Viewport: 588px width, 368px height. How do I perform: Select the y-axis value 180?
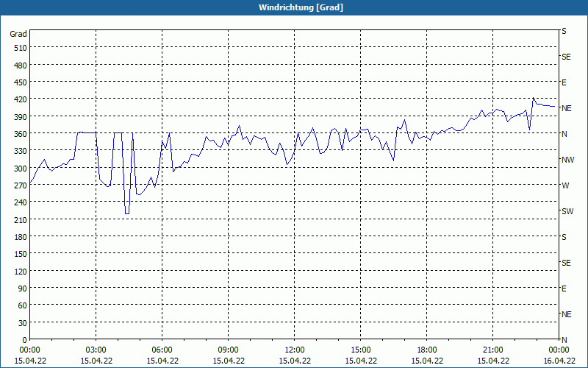[x=21, y=237]
